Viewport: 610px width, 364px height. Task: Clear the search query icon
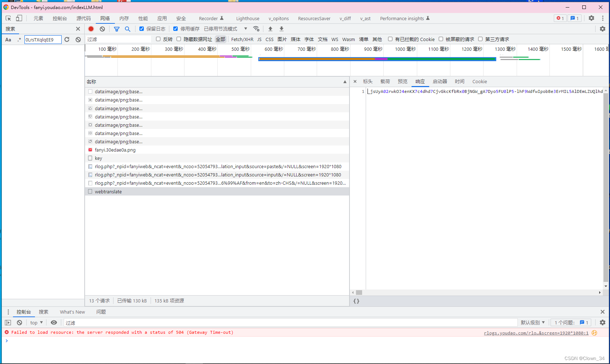(78, 40)
